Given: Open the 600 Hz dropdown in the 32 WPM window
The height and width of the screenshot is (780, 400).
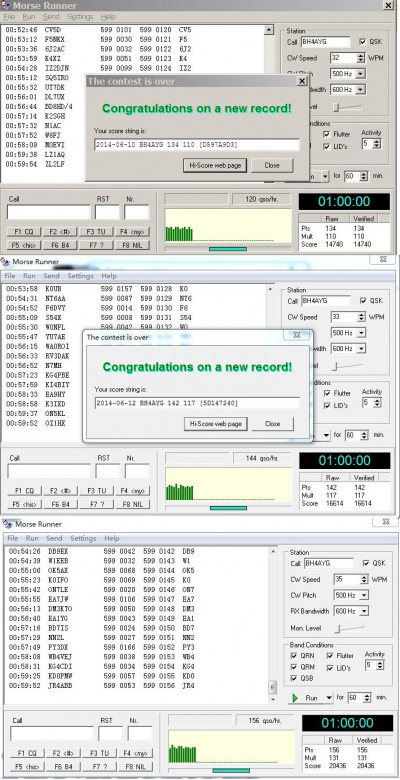Looking at the screenshot, I should coord(361,90).
